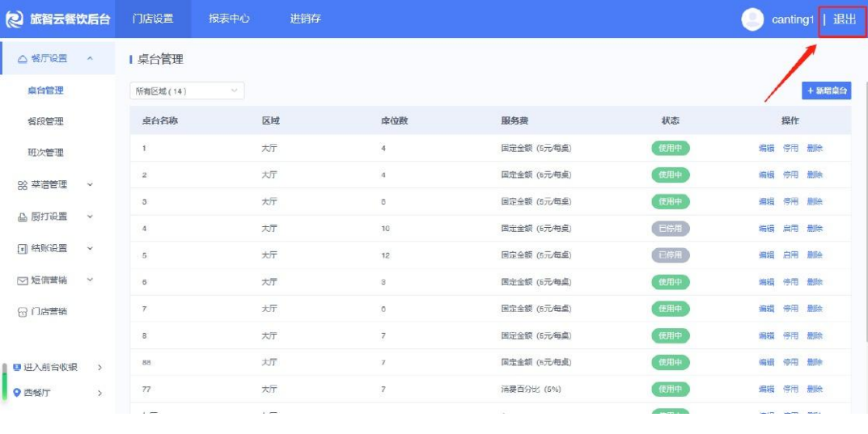Open the arrow next to 进入前台收银
Screen dimensions: 868x434
(x=100, y=367)
